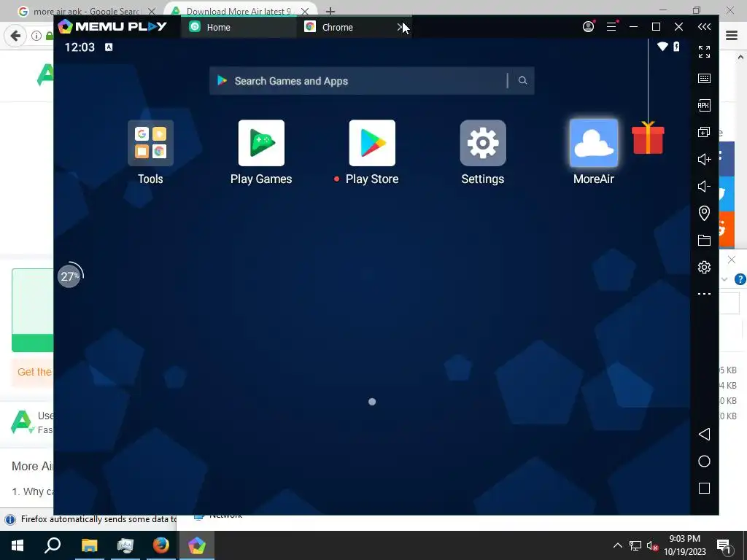The image size is (747, 560).
Task: Click the blue help question mark icon
Action: [740, 279]
